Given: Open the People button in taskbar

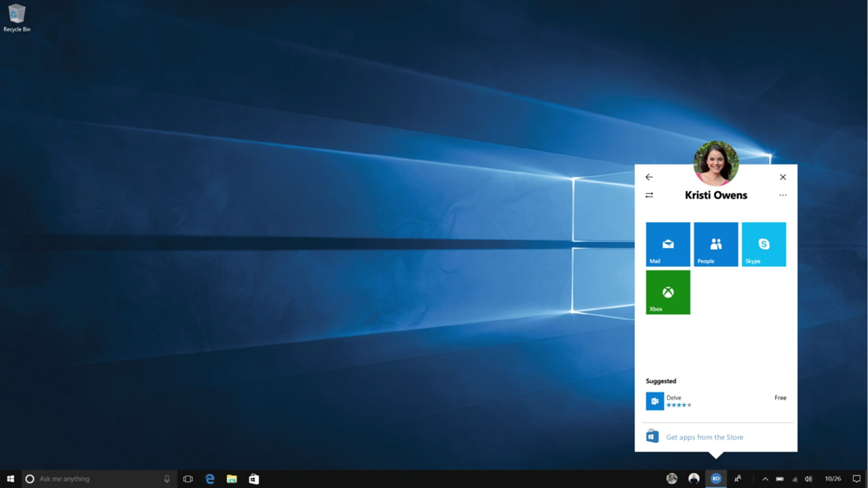Looking at the screenshot, I should tap(738, 479).
